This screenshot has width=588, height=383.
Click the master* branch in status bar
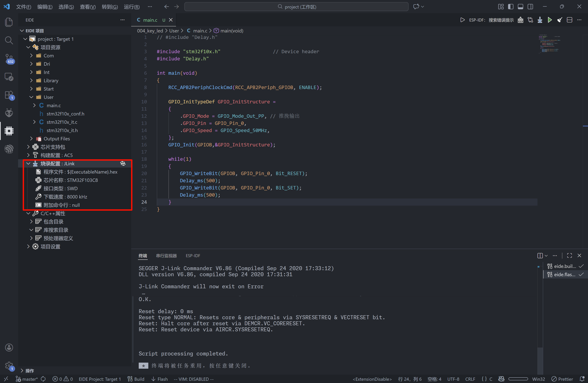(27, 379)
